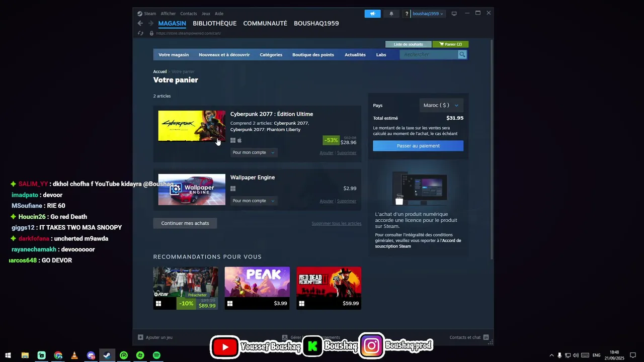This screenshot has height=362, width=644.
Task: Open the FC 26 pre-order recommendation
Action: coord(186,288)
